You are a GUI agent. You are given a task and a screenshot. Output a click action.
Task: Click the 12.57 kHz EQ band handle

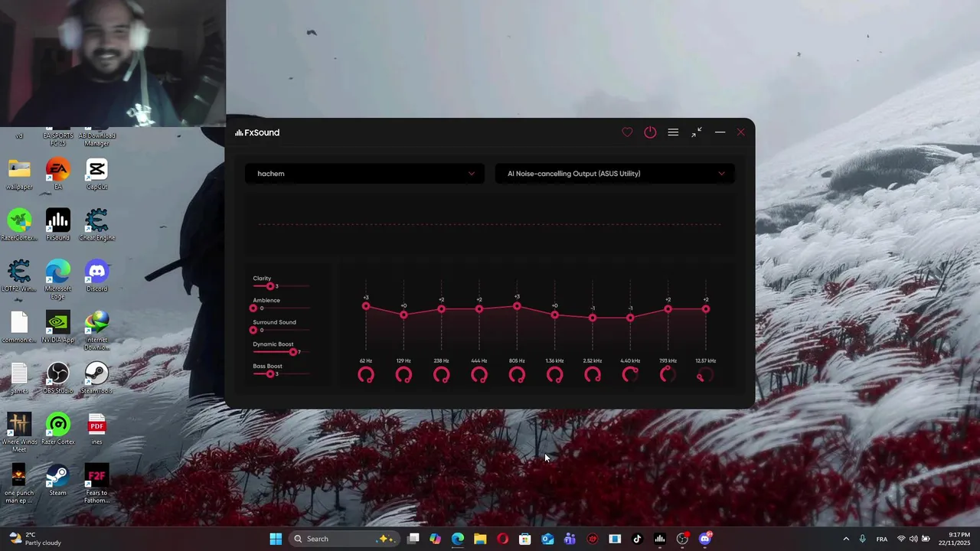(x=706, y=309)
